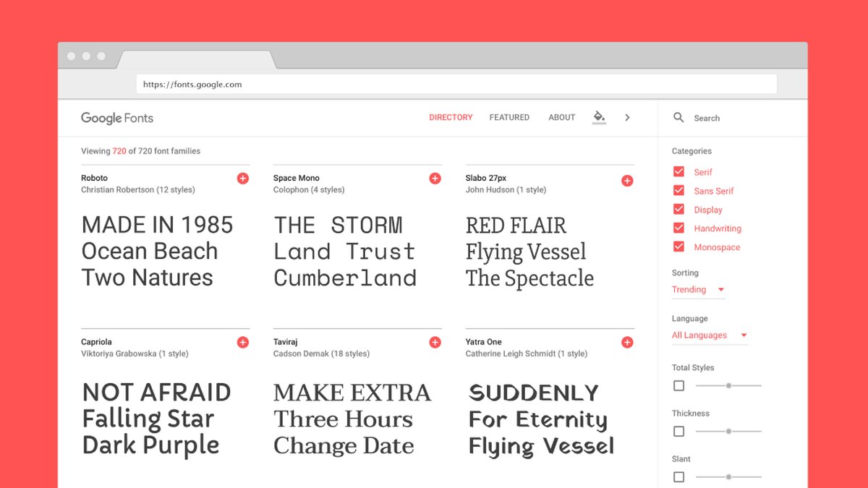Uncheck the Monospace category checkbox
The height and width of the screenshot is (488, 868).
[678, 247]
